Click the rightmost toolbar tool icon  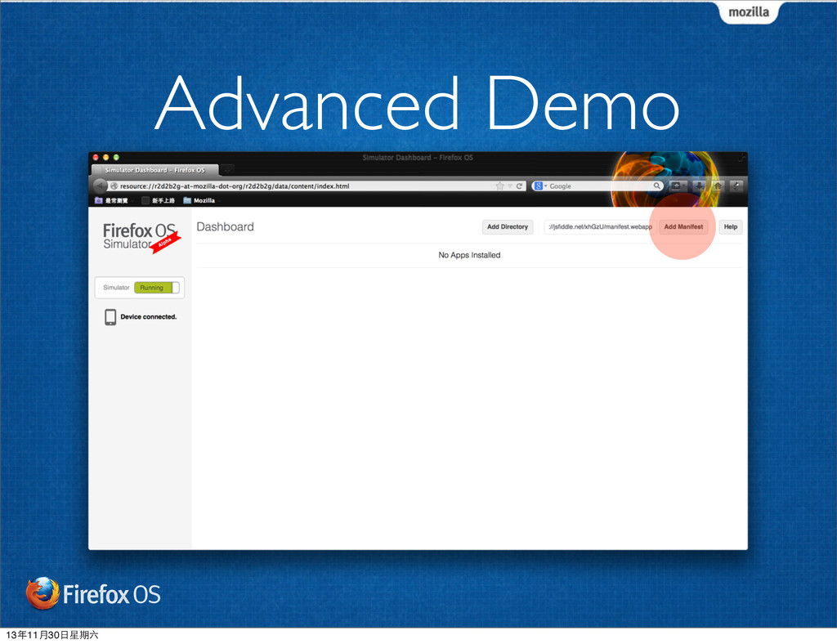pos(736,186)
